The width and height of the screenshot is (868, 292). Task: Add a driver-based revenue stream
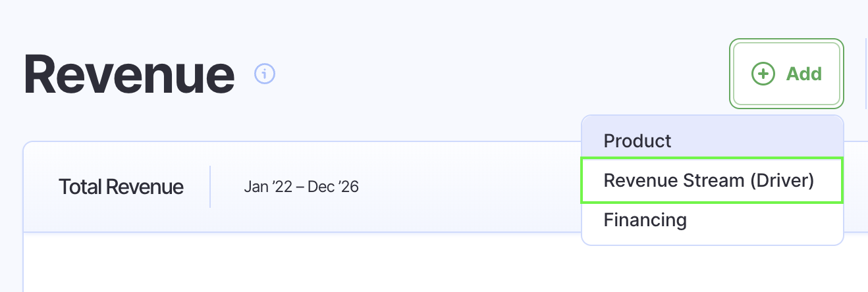pyautogui.click(x=709, y=180)
